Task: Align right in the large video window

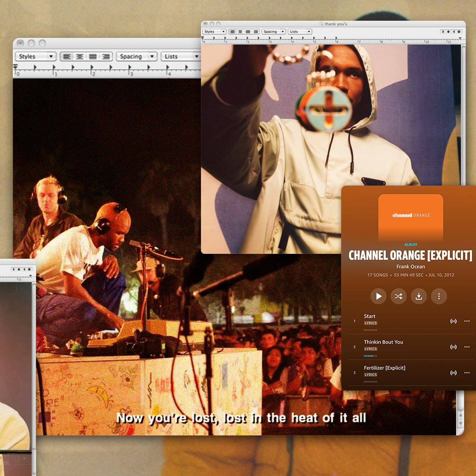Action: pos(106,56)
